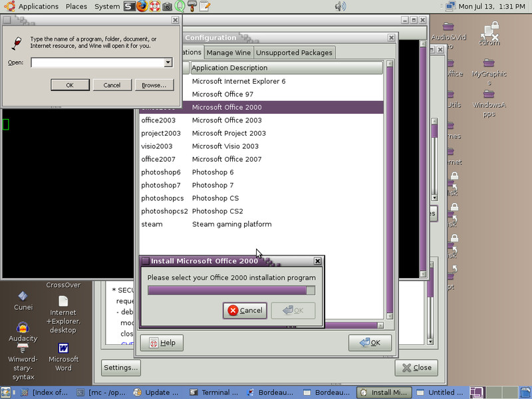Click the volume speaker icon
This screenshot has width=532, height=399.
click(x=340, y=6)
